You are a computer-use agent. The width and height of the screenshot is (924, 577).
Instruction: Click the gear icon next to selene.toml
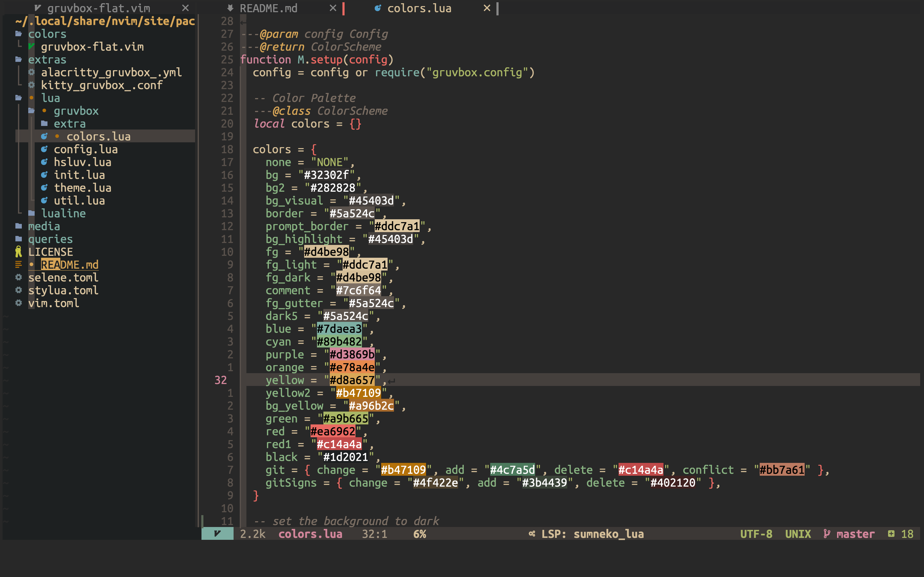click(18, 277)
